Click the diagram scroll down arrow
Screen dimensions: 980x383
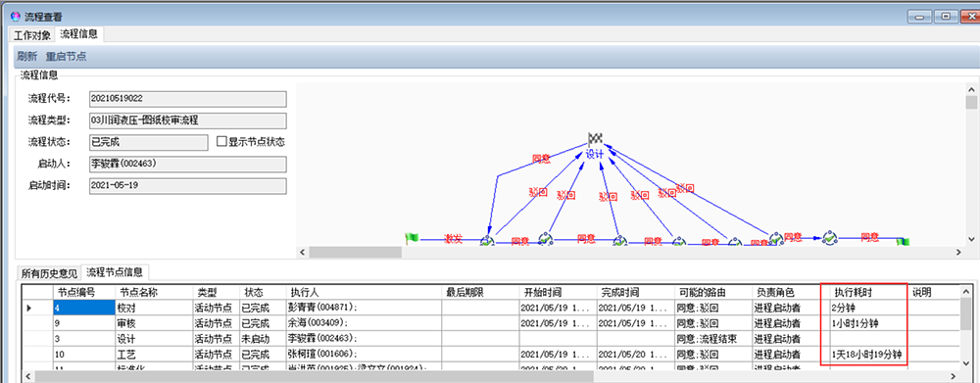(970, 239)
